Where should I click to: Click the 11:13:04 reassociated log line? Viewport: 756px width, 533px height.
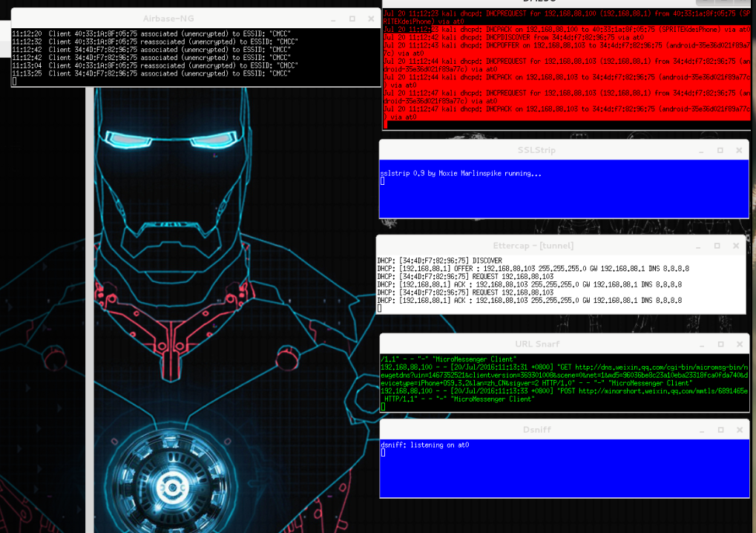155,65
